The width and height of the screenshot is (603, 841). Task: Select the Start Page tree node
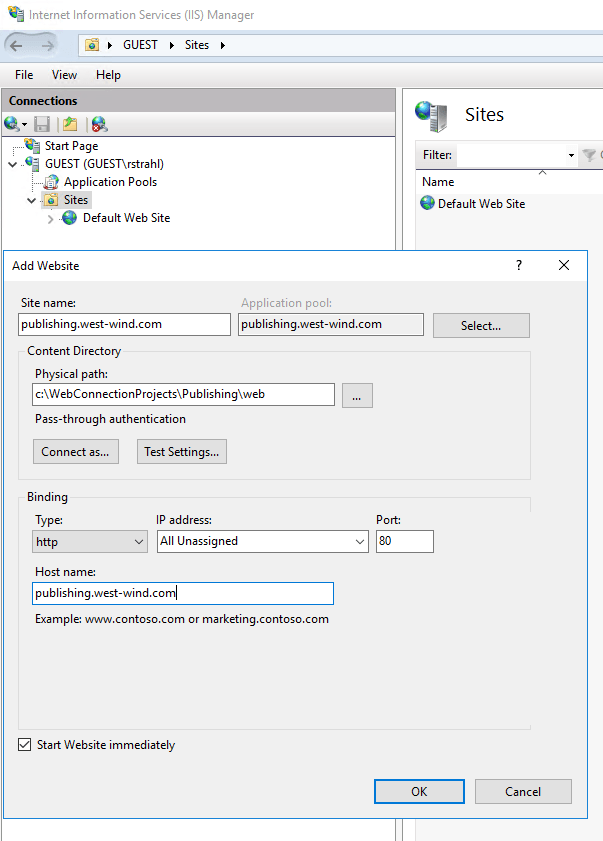70,146
